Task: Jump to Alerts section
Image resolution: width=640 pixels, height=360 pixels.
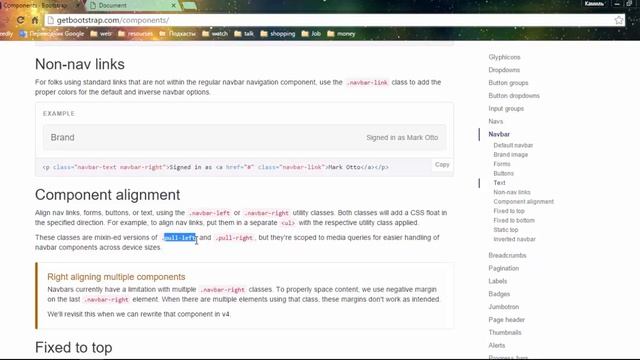Action: click(x=497, y=345)
